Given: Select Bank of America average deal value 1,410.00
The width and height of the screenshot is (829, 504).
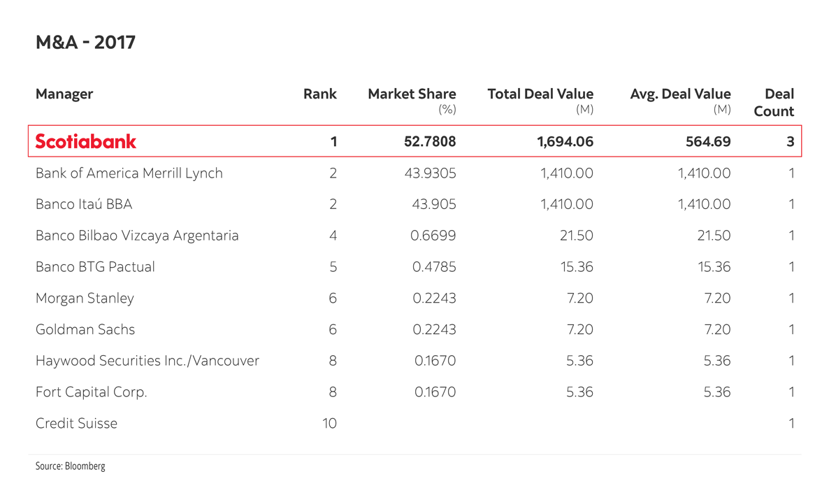Looking at the screenshot, I should [x=704, y=173].
